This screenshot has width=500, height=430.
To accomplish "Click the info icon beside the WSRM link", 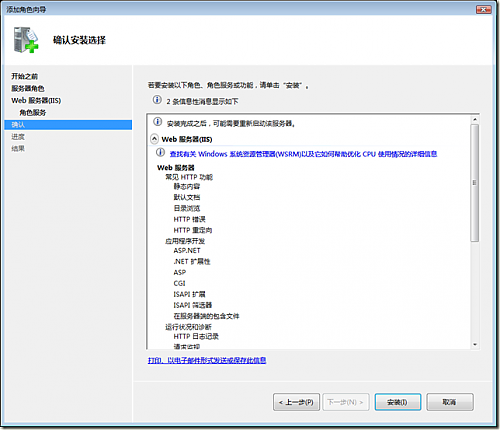I will tap(160, 152).
